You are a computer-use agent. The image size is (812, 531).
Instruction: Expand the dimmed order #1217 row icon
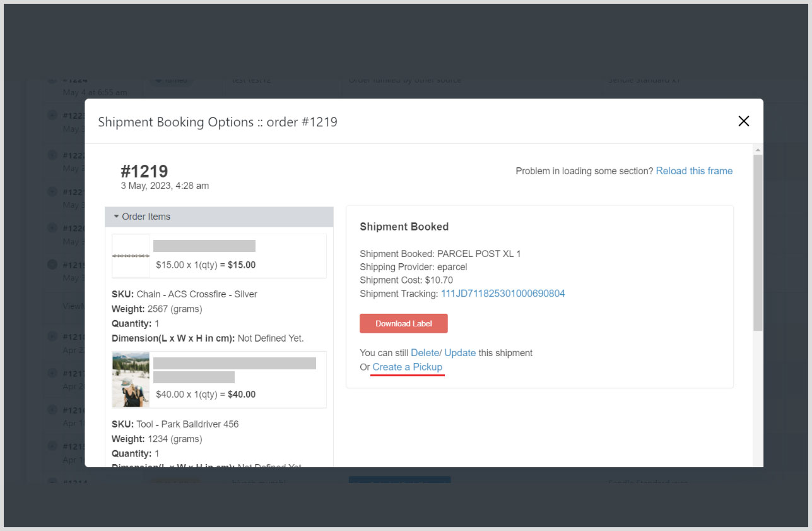52,373
